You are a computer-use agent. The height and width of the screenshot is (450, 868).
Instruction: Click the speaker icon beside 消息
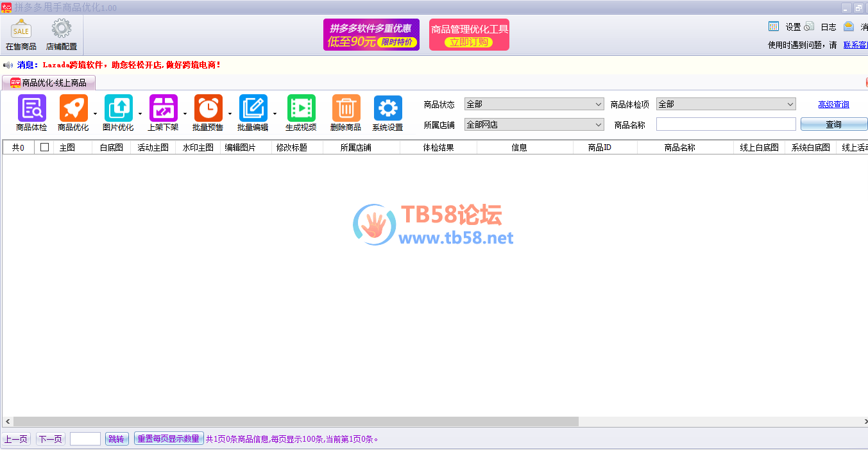coord(8,65)
